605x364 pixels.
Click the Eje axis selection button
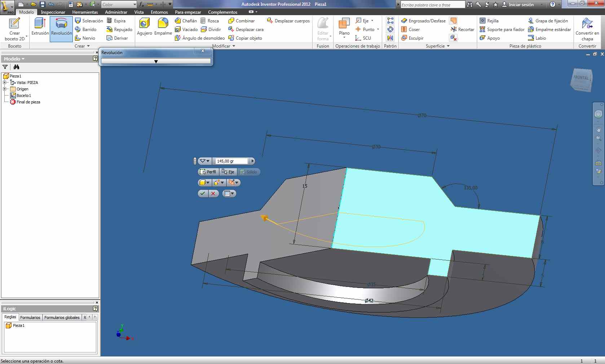coord(228,172)
